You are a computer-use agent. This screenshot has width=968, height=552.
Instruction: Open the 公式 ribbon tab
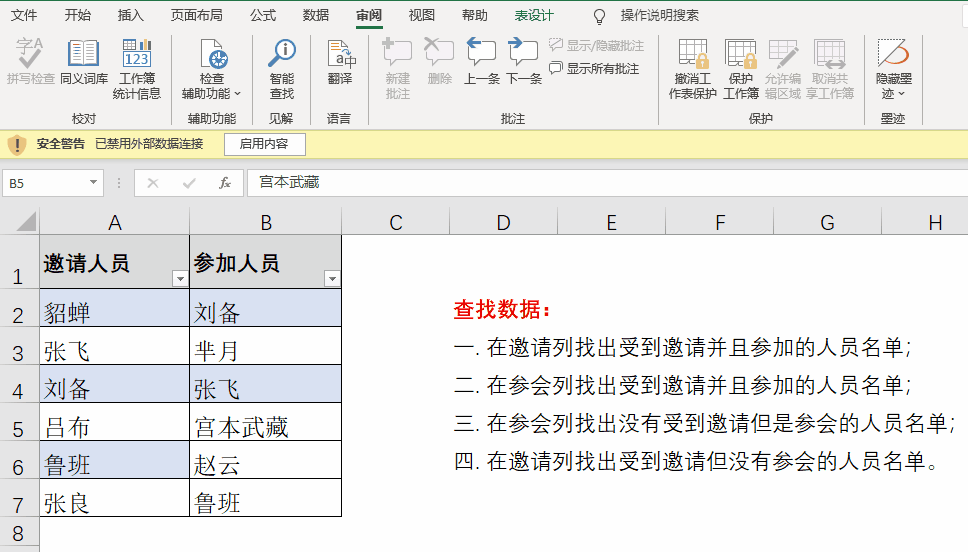[x=263, y=15]
